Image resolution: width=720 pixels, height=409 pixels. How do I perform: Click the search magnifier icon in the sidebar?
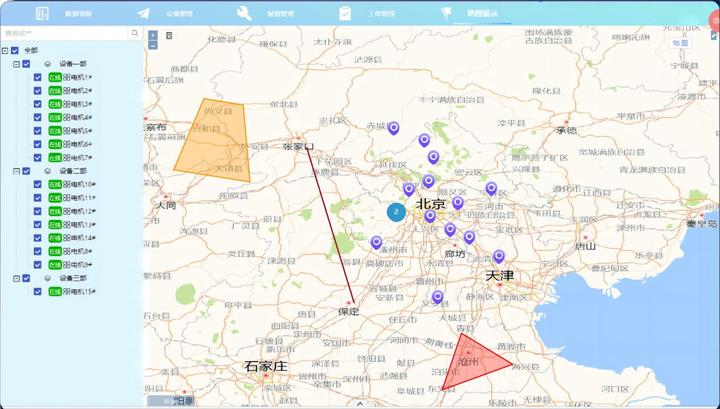point(135,33)
